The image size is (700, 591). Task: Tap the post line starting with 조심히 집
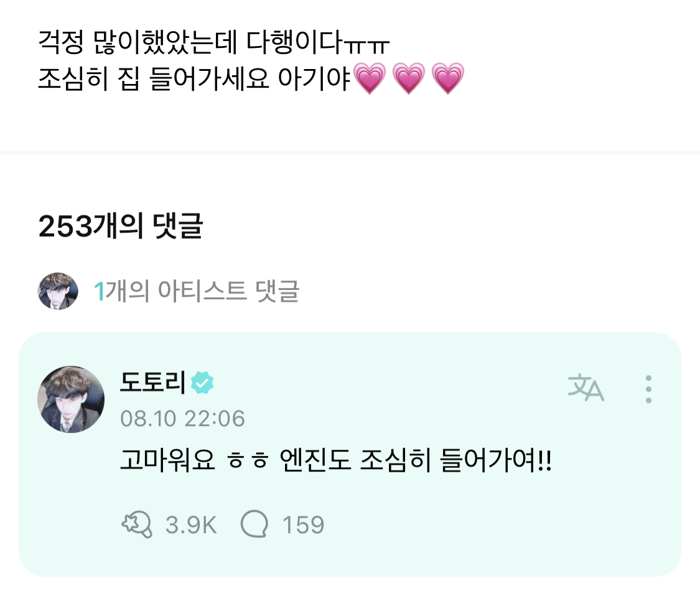(195, 79)
